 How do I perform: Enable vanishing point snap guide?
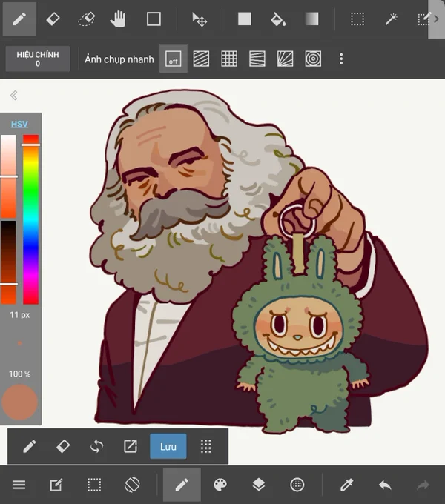[257, 59]
